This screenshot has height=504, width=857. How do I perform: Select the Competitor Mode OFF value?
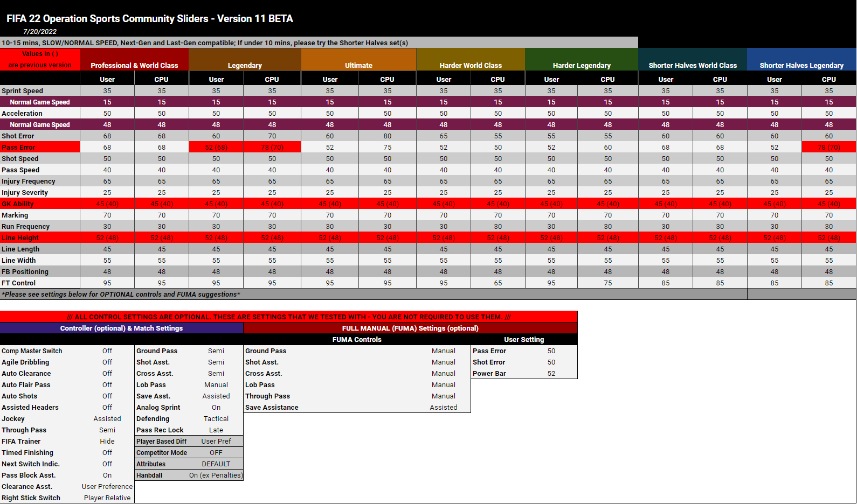pos(216,453)
